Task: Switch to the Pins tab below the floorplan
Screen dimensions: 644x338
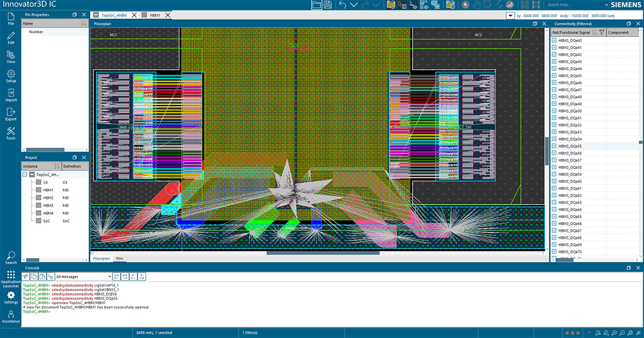Action: 120,259
